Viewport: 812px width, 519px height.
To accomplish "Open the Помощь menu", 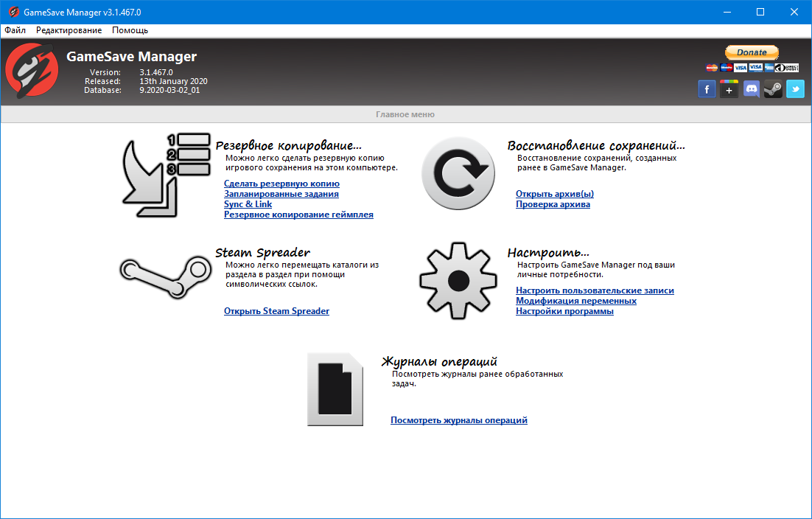I will tap(130, 30).
